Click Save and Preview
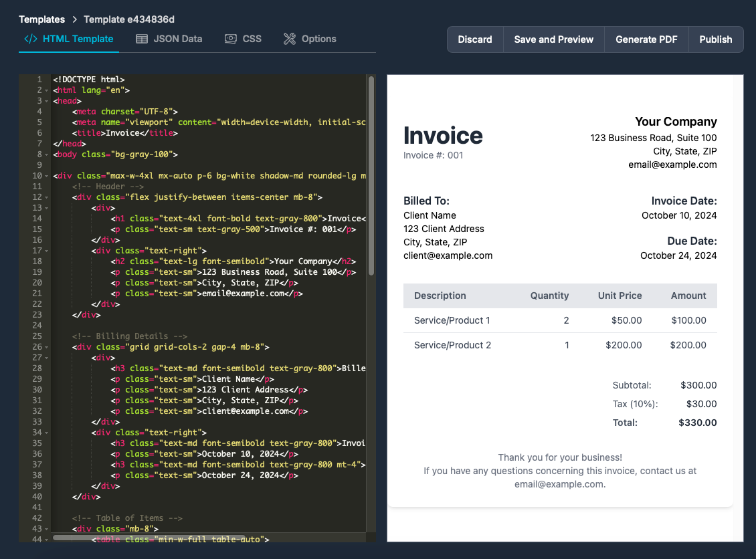The image size is (756, 559). pos(553,39)
